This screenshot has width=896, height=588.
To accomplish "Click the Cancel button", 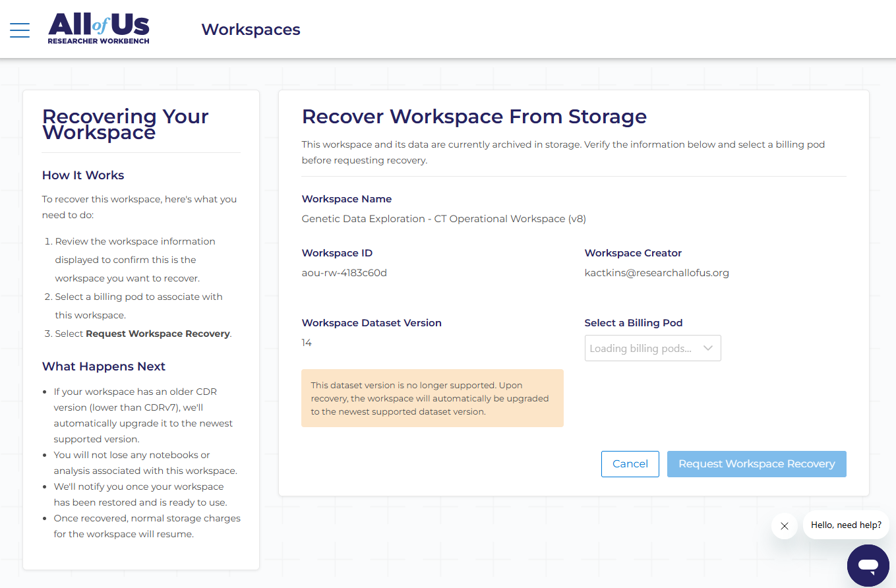I will [630, 464].
